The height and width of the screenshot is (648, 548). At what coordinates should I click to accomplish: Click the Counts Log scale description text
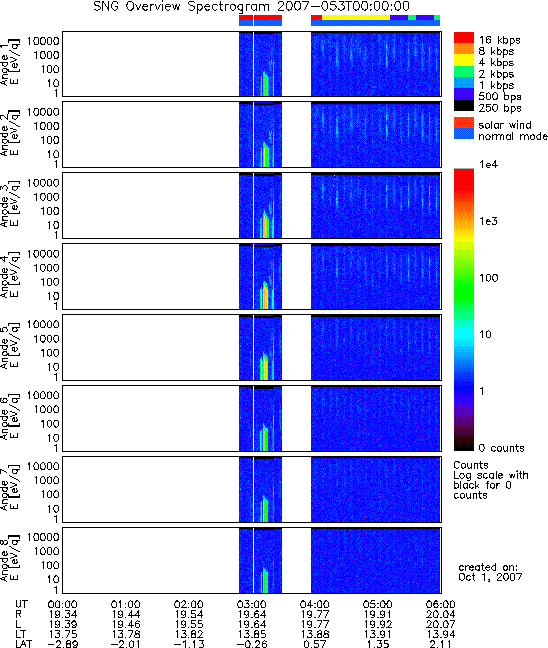(491, 480)
